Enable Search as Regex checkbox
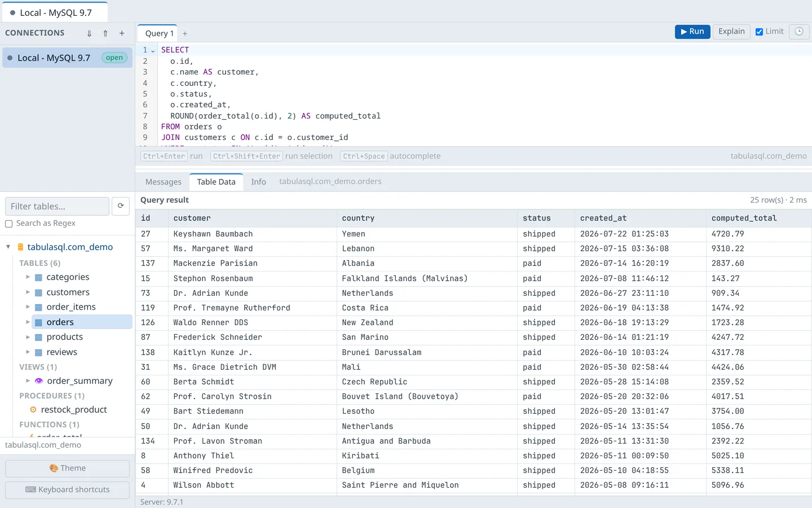Image resolution: width=812 pixels, height=508 pixels. [9, 224]
